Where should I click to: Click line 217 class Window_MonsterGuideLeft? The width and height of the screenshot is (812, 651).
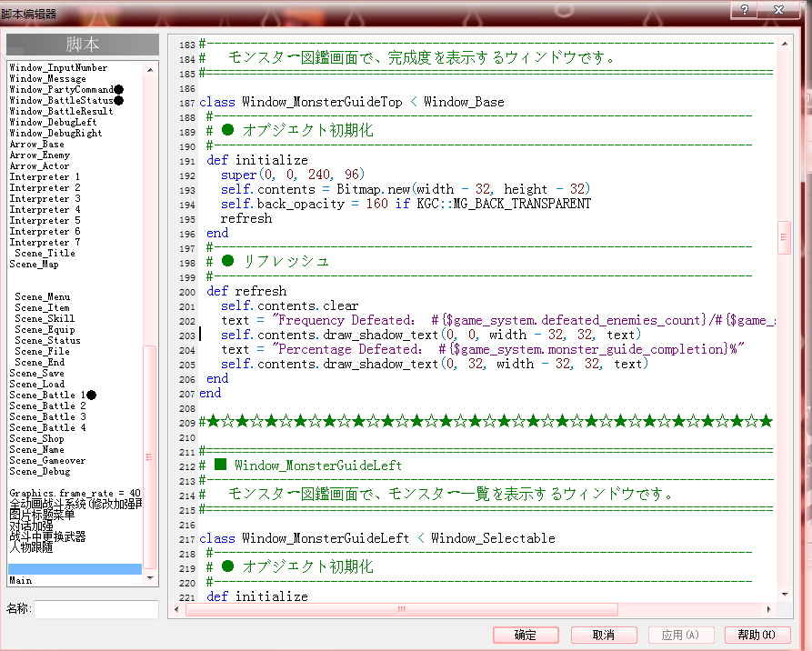377,538
